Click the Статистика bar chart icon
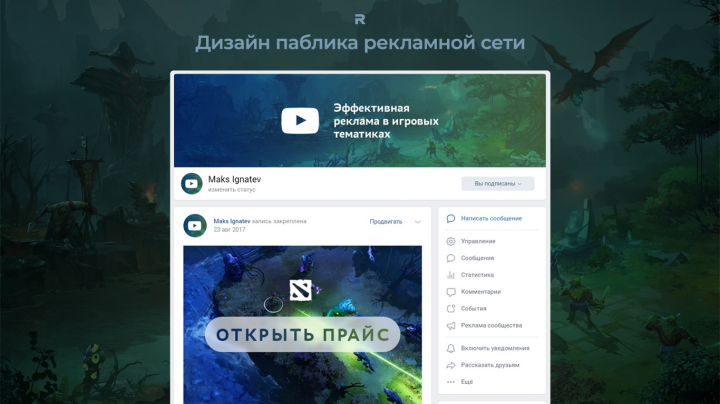 pyautogui.click(x=451, y=275)
